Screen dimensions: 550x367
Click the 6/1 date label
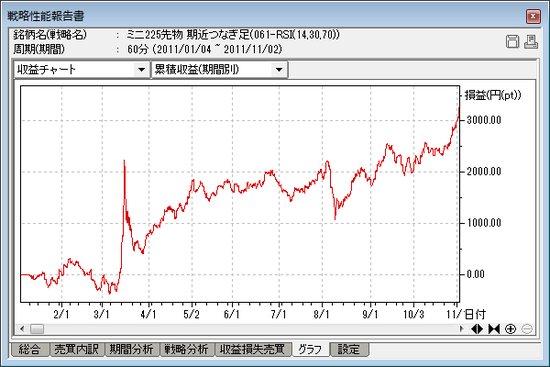[x=232, y=314]
